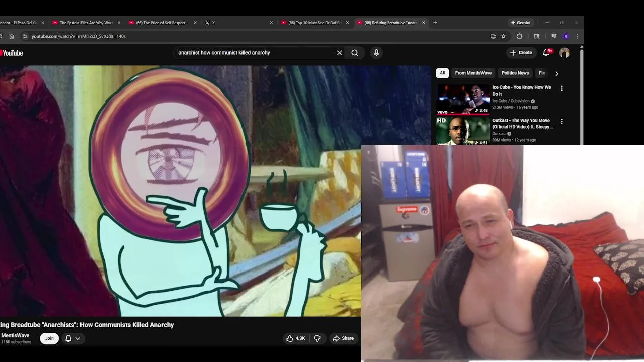Open Outkast The Way You Move title
Screen dimensions: 644x362
click(523, 124)
